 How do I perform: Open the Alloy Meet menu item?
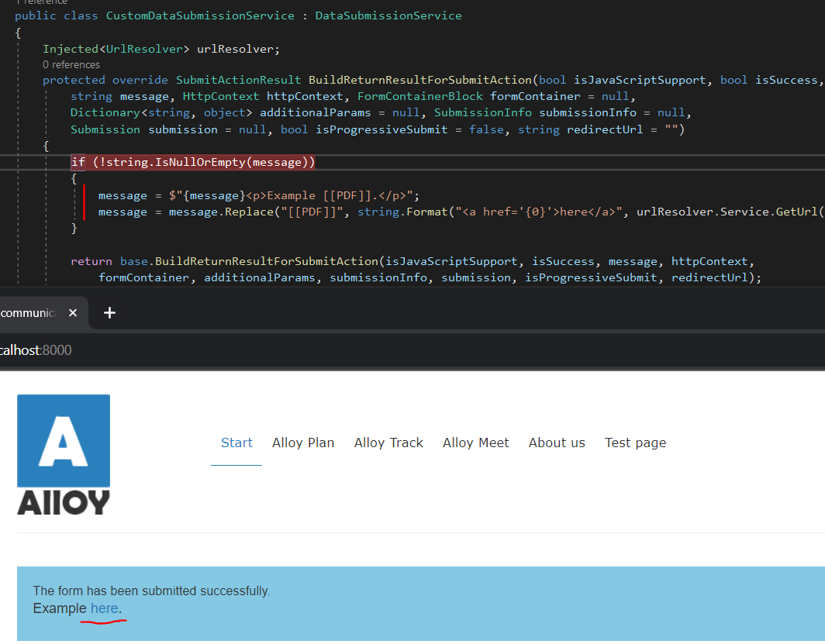[475, 443]
